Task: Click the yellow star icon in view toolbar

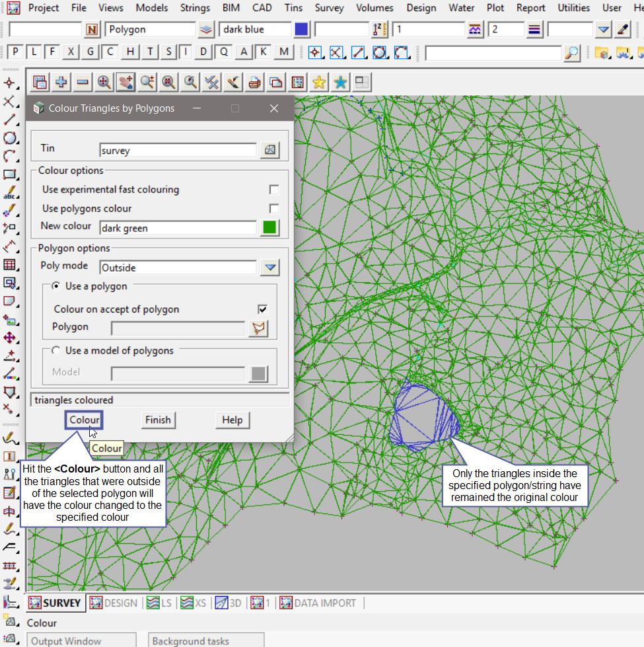Action: pyautogui.click(x=319, y=82)
